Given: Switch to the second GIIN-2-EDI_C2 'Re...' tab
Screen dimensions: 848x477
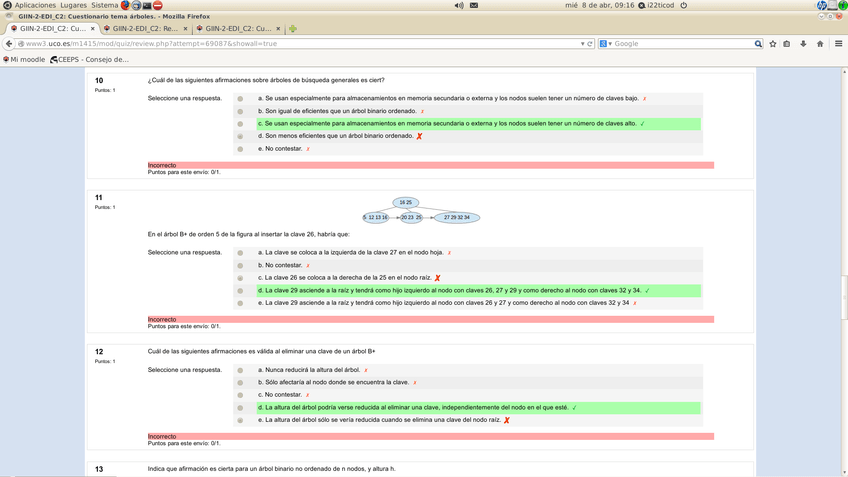Looking at the screenshot, I should click(x=144, y=29).
